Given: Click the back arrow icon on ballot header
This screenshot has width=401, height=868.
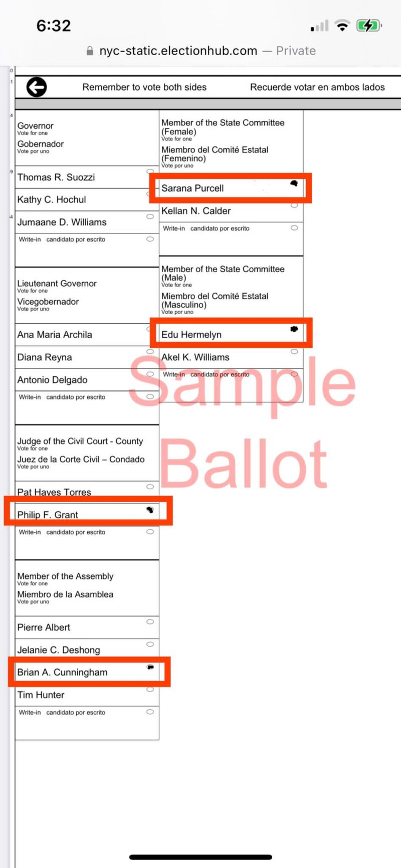Looking at the screenshot, I should pyautogui.click(x=37, y=87).
